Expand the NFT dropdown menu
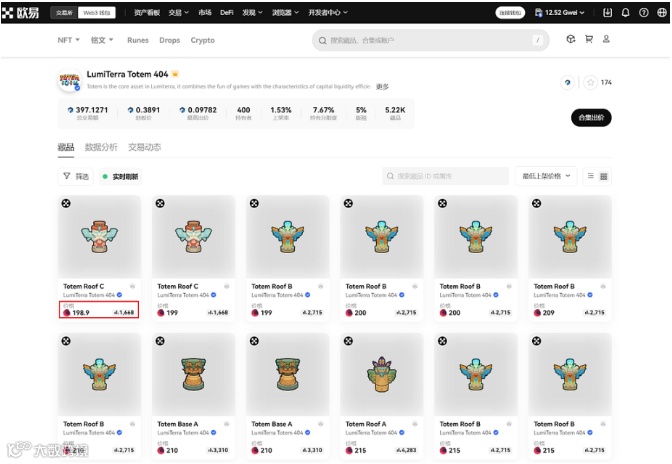 [69, 40]
